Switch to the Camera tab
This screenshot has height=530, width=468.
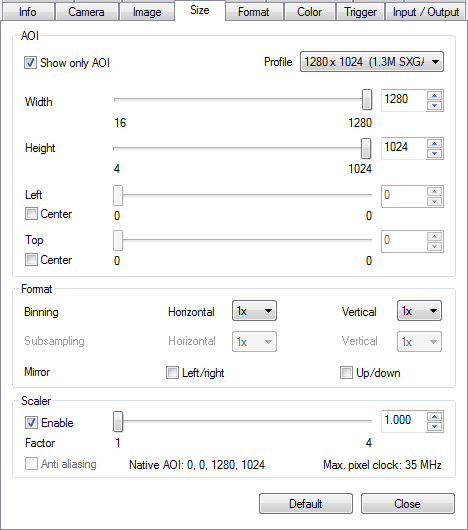click(x=86, y=12)
